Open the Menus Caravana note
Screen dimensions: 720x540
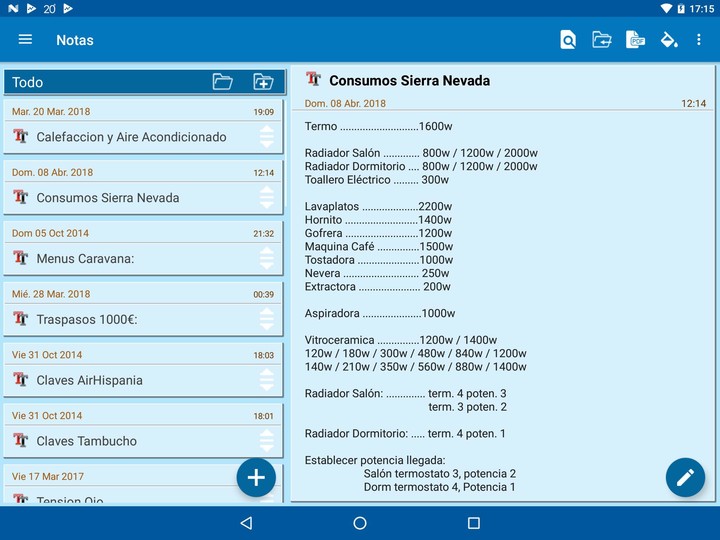pos(143,249)
